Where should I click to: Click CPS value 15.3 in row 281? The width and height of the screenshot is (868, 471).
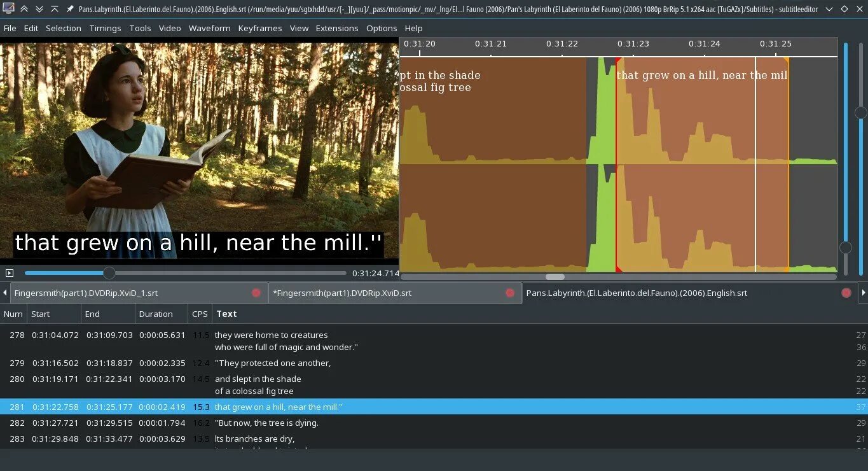coord(201,407)
